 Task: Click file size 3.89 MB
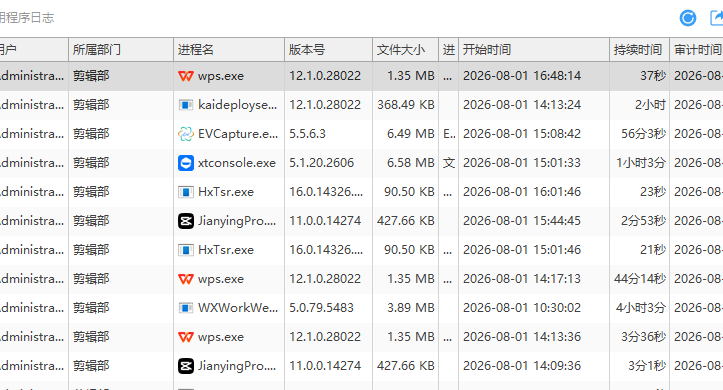(411, 308)
